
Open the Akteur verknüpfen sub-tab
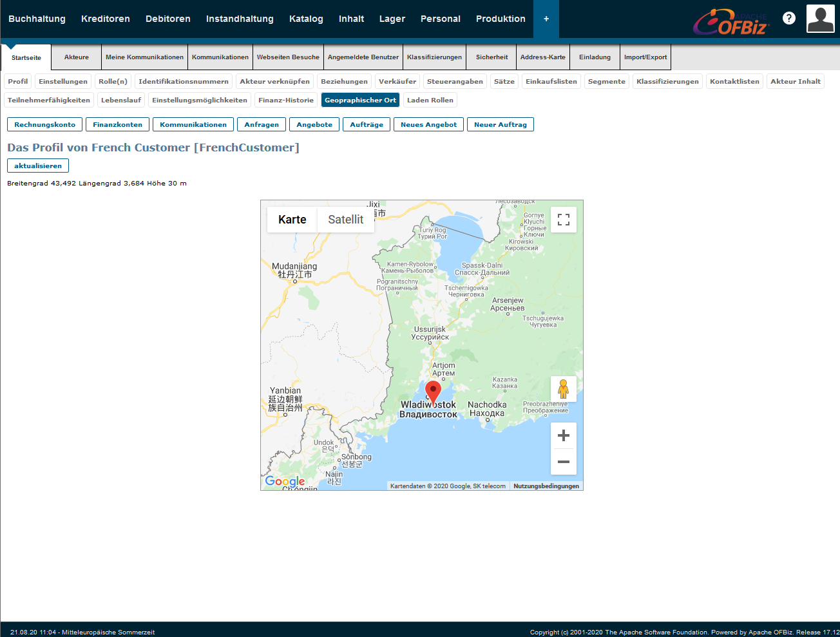coord(275,81)
